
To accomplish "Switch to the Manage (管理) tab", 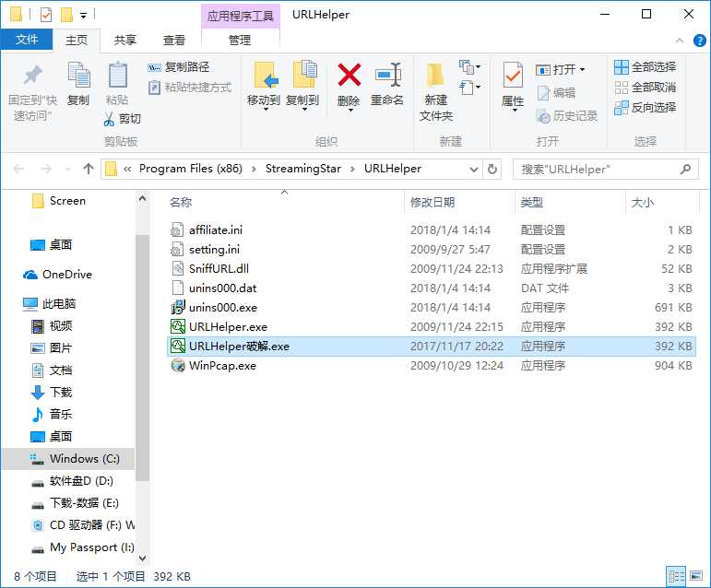I will coord(240,40).
